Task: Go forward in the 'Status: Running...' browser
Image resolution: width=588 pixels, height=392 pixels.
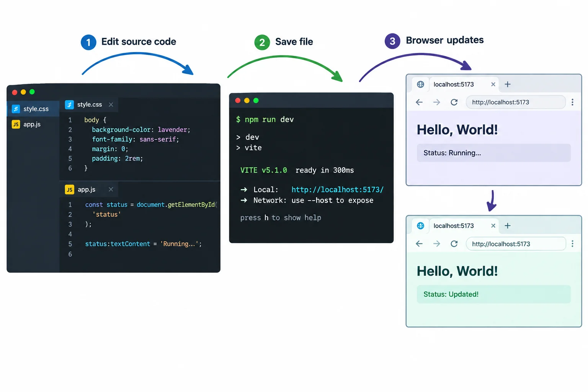Action: click(436, 102)
